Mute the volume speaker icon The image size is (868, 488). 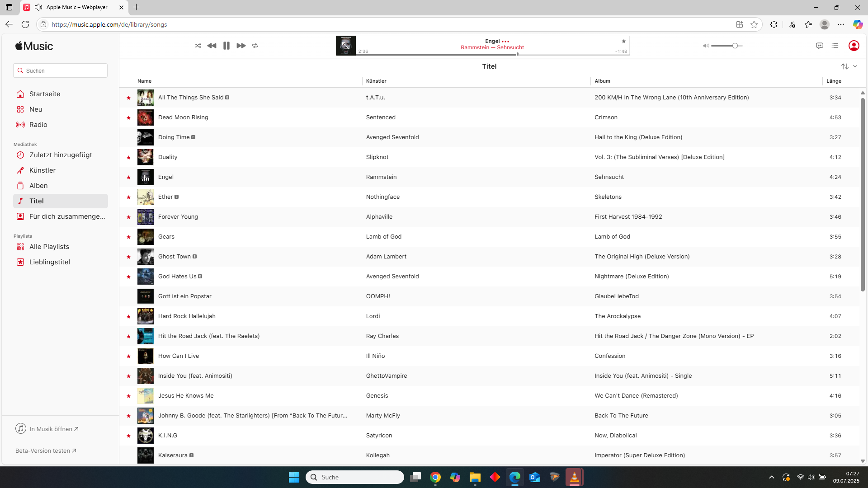coord(706,46)
